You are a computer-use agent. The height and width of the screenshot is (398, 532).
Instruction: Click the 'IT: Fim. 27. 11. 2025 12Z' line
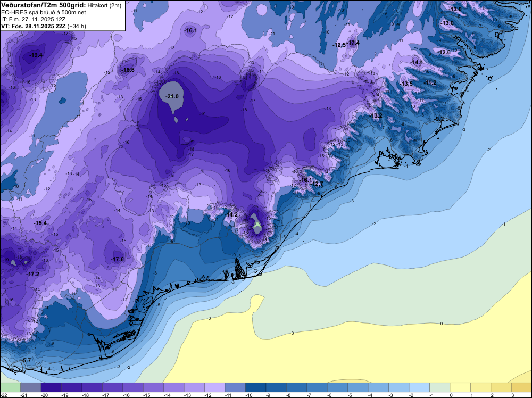33,19
